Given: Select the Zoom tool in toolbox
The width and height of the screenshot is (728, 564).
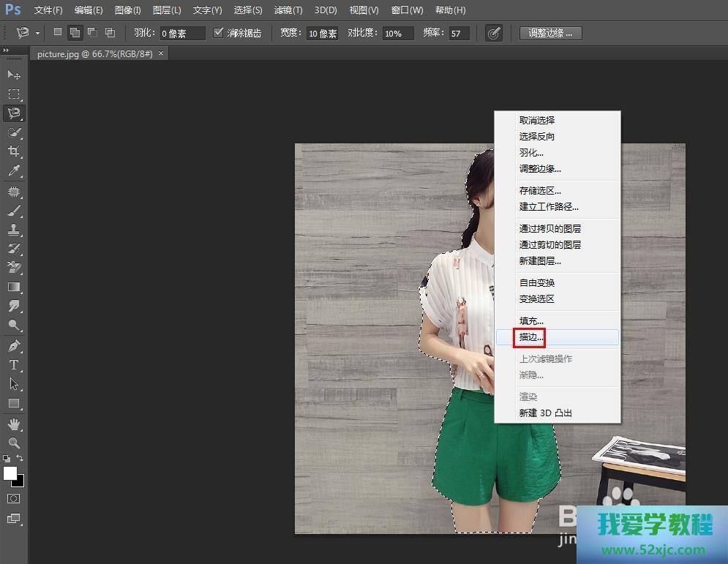Looking at the screenshot, I should tap(13, 443).
